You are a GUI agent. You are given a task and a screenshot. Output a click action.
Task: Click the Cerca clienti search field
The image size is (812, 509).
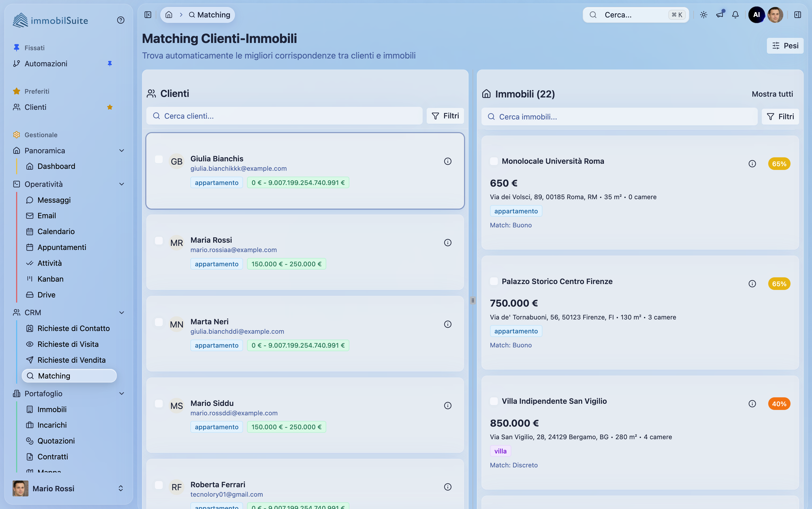click(284, 116)
